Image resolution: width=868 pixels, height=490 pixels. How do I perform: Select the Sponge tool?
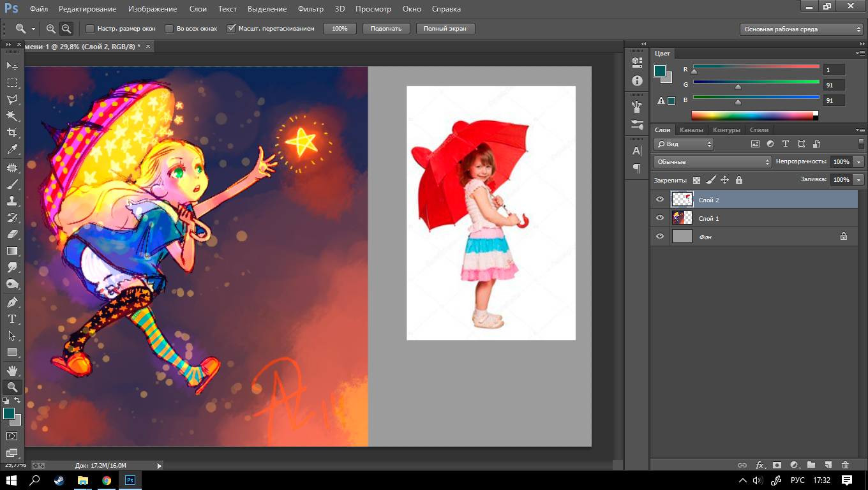click(12, 283)
